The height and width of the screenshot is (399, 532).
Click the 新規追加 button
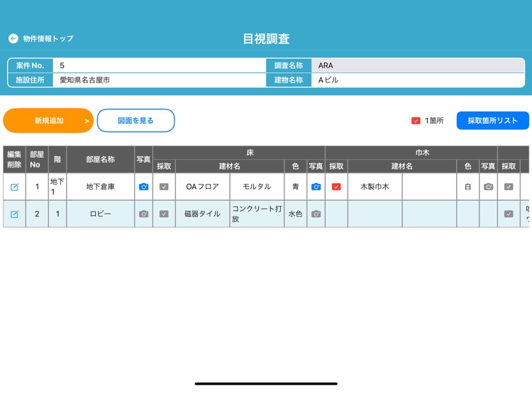(x=48, y=121)
